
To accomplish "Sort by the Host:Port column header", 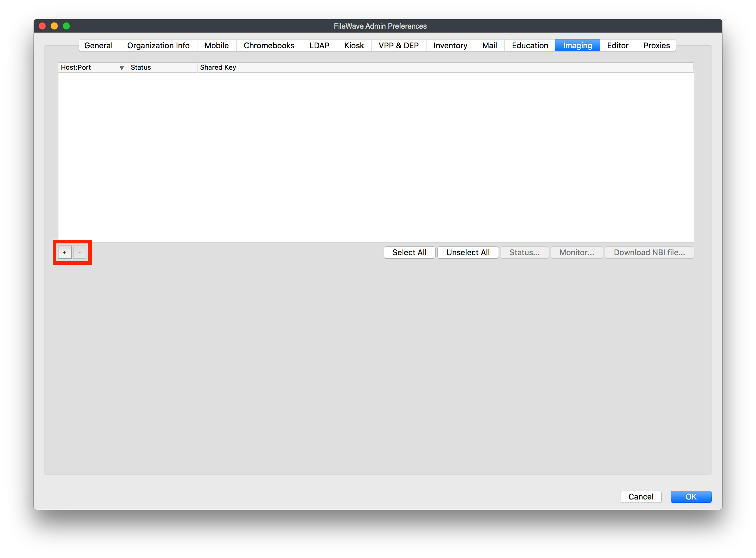I will (93, 68).
